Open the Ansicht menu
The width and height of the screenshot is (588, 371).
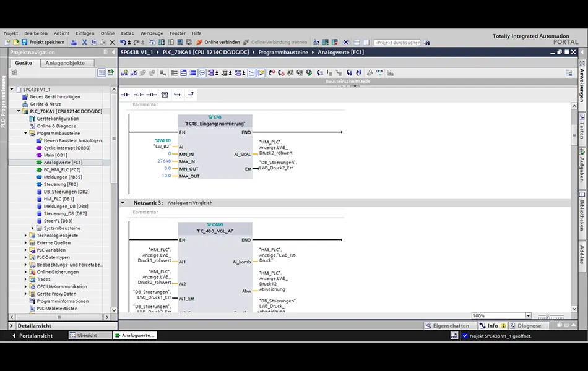click(61, 33)
